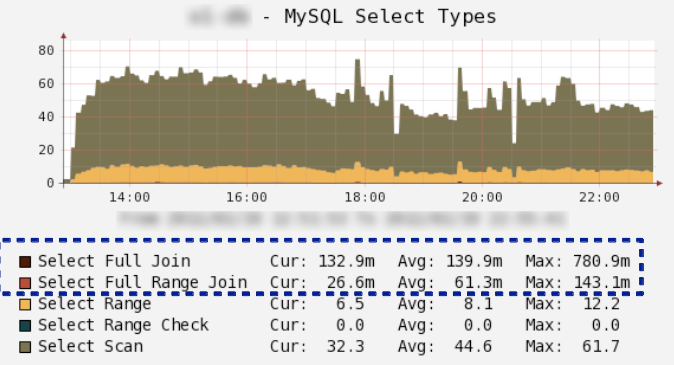This screenshot has height=365, width=674.
Task: Click the 60 y-axis label
Action: click(x=46, y=84)
